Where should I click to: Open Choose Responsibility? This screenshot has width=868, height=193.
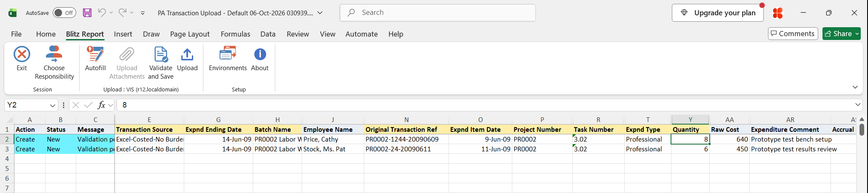54,63
